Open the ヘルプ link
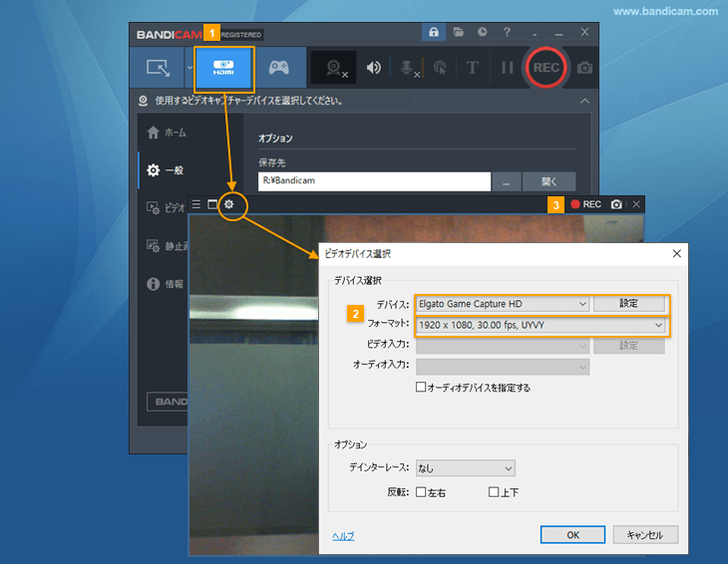The width and height of the screenshot is (728, 564). [x=343, y=536]
